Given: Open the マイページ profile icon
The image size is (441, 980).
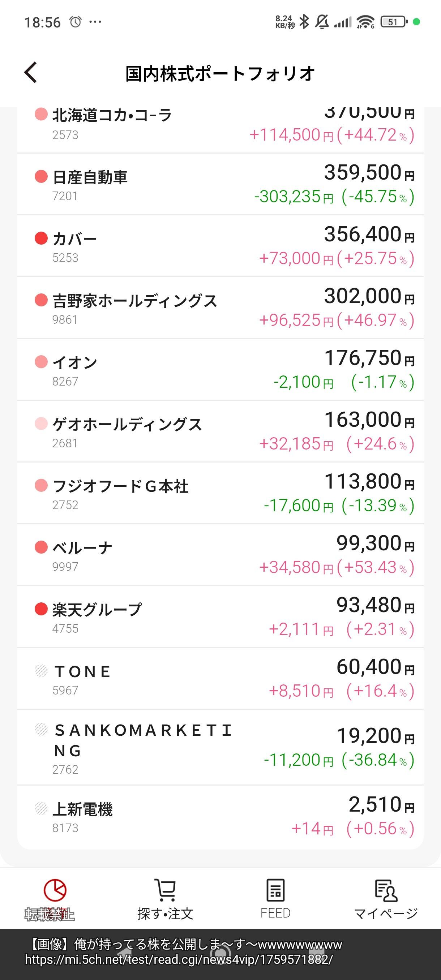Looking at the screenshot, I should (385, 890).
